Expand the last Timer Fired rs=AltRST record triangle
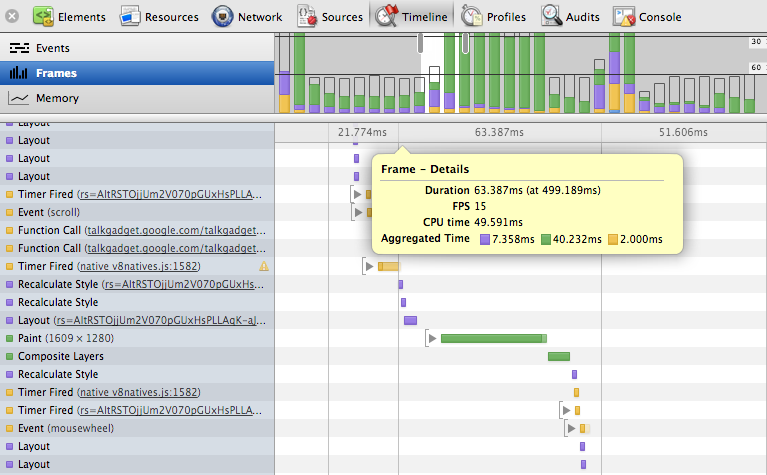767x475 pixels. tap(566, 410)
